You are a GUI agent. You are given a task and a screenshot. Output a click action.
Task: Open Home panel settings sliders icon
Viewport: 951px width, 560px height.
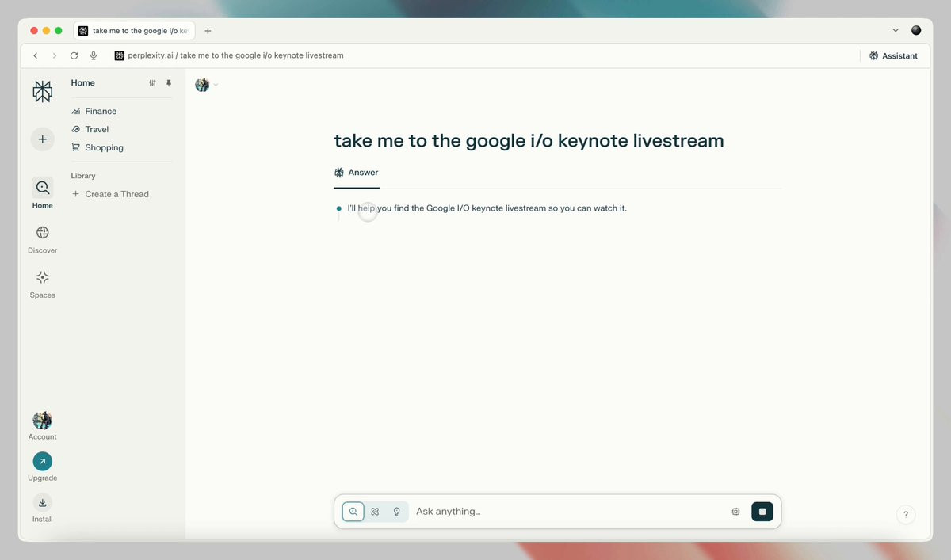click(153, 83)
